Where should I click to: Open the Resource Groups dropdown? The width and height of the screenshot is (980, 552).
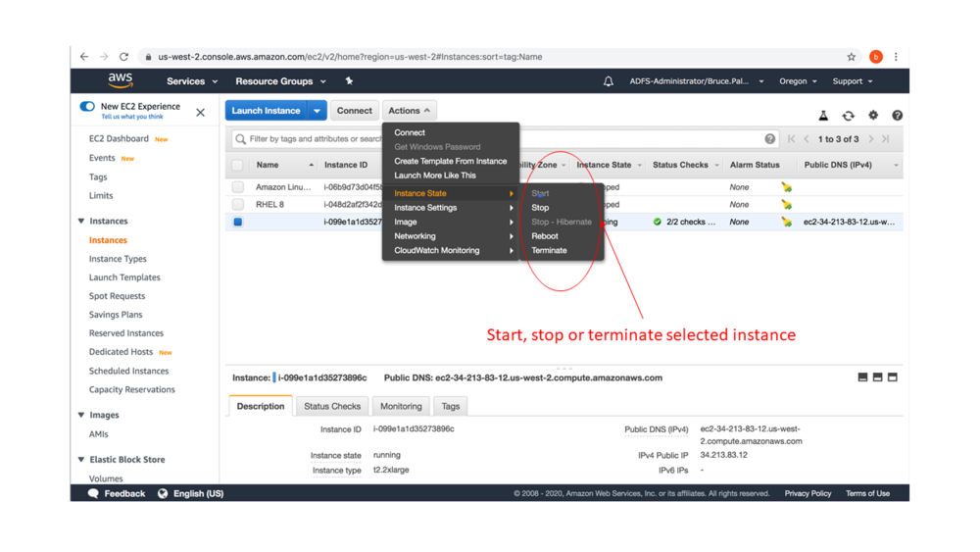point(280,81)
